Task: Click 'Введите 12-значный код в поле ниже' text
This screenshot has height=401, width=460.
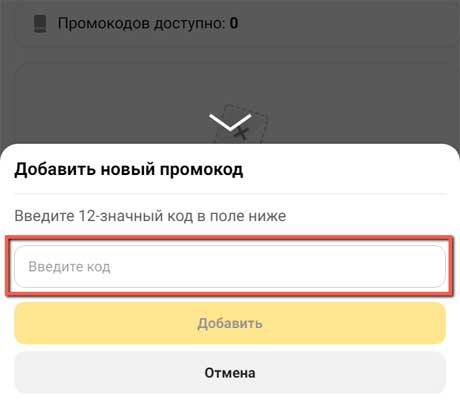Action: click(x=150, y=216)
